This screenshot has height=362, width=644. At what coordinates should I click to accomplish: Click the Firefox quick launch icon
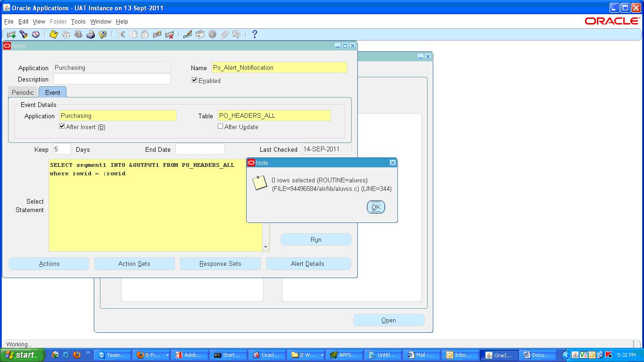pos(77,355)
